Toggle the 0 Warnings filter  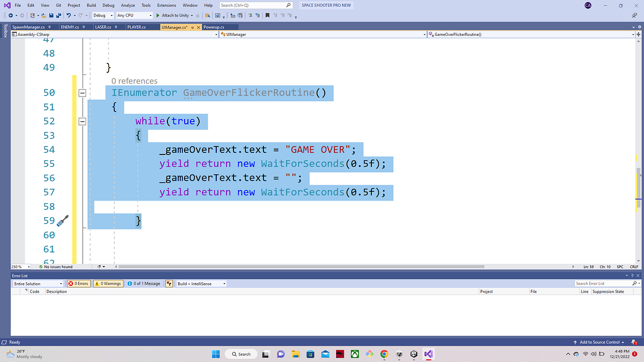pos(108,283)
